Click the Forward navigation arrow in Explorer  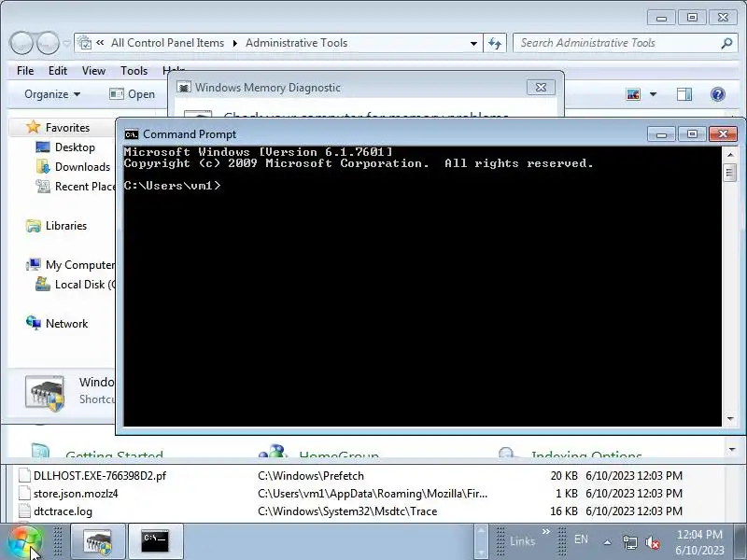49,43
